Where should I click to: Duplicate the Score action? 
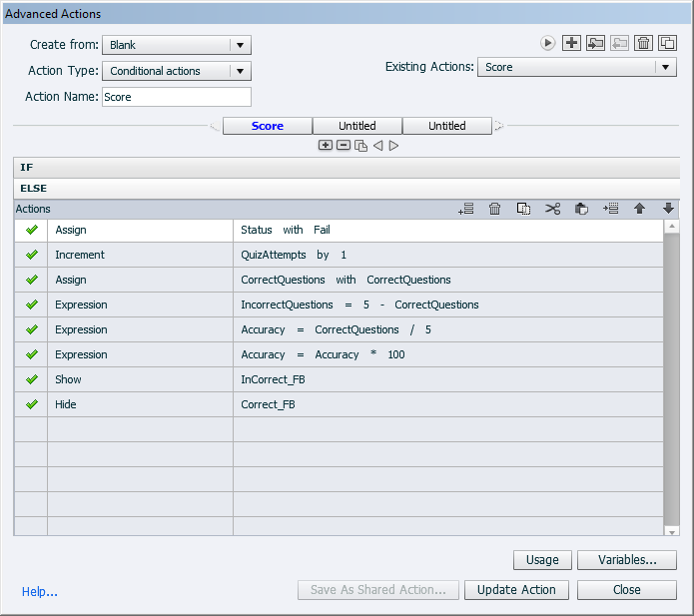pos(668,43)
